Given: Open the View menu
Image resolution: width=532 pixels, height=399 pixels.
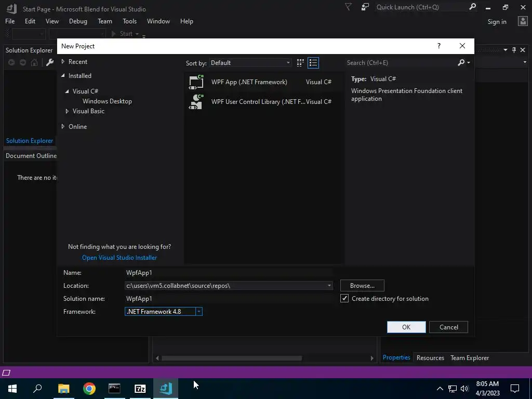Looking at the screenshot, I should point(52,21).
